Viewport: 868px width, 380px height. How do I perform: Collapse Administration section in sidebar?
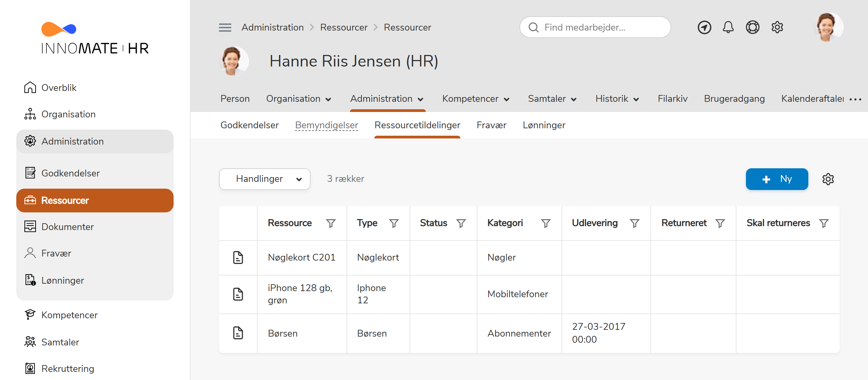pyautogui.click(x=95, y=141)
